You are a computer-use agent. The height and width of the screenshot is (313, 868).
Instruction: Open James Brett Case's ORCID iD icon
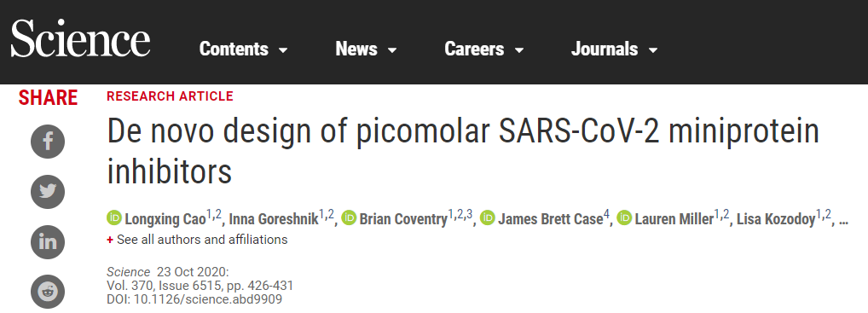487,217
